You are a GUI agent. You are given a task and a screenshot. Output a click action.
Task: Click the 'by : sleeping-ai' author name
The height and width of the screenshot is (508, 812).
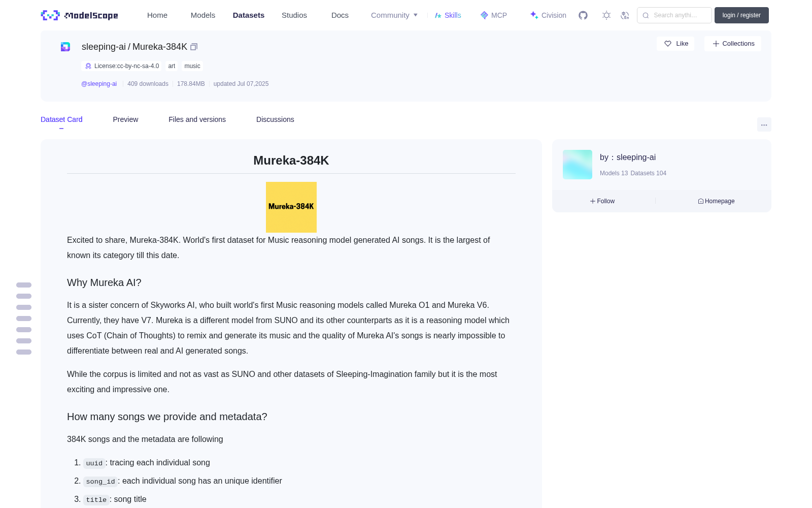[628, 157]
